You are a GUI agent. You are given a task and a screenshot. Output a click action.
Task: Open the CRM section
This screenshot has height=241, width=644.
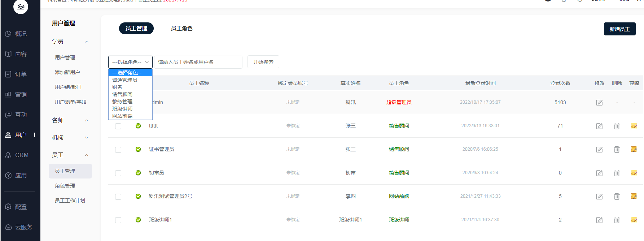(17, 155)
